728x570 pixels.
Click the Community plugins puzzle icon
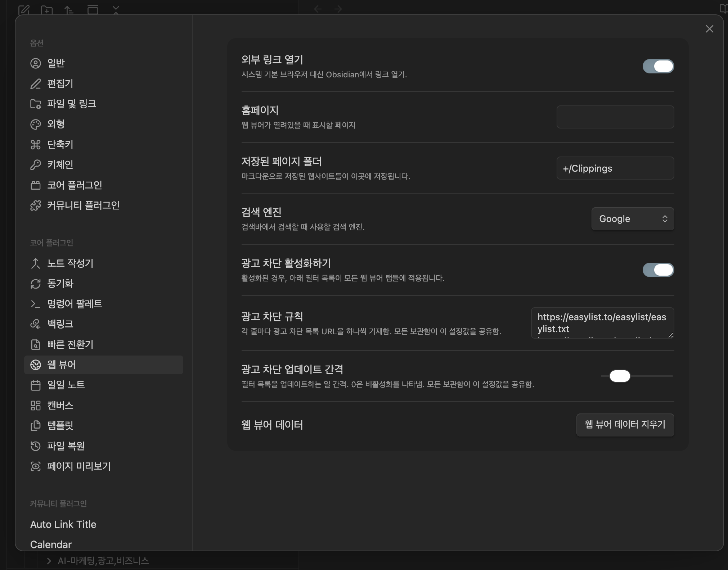click(35, 205)
